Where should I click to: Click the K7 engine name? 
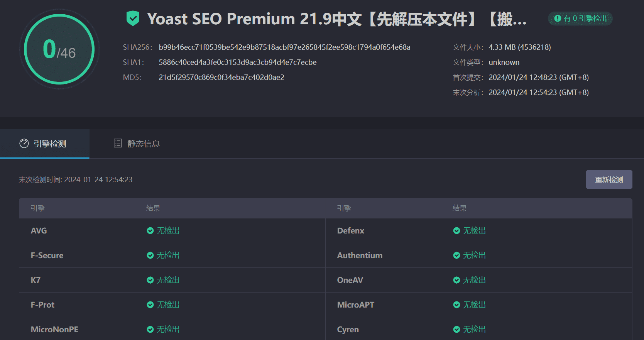(x=35, y=280)
